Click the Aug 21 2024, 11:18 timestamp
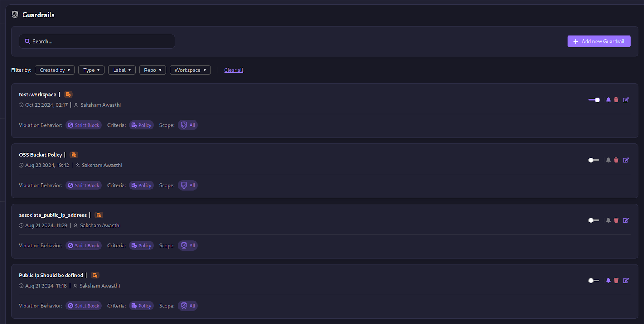 46,286
